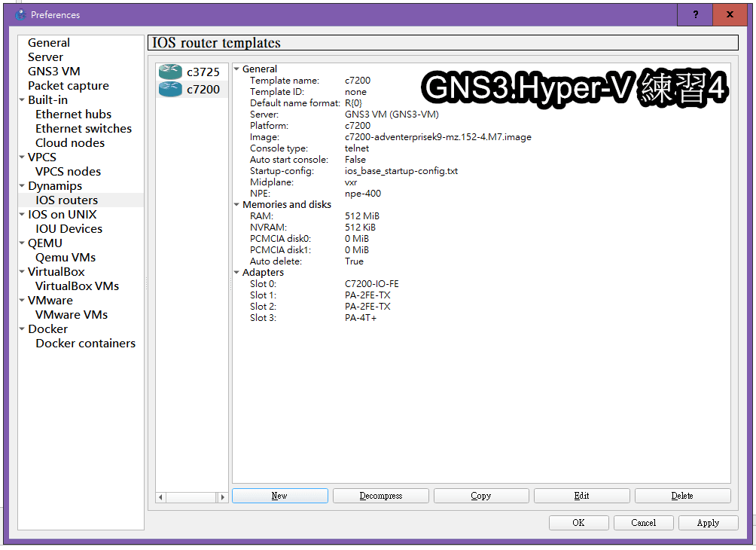
Task: Click the help question mark button
Action: pos(695,14)
